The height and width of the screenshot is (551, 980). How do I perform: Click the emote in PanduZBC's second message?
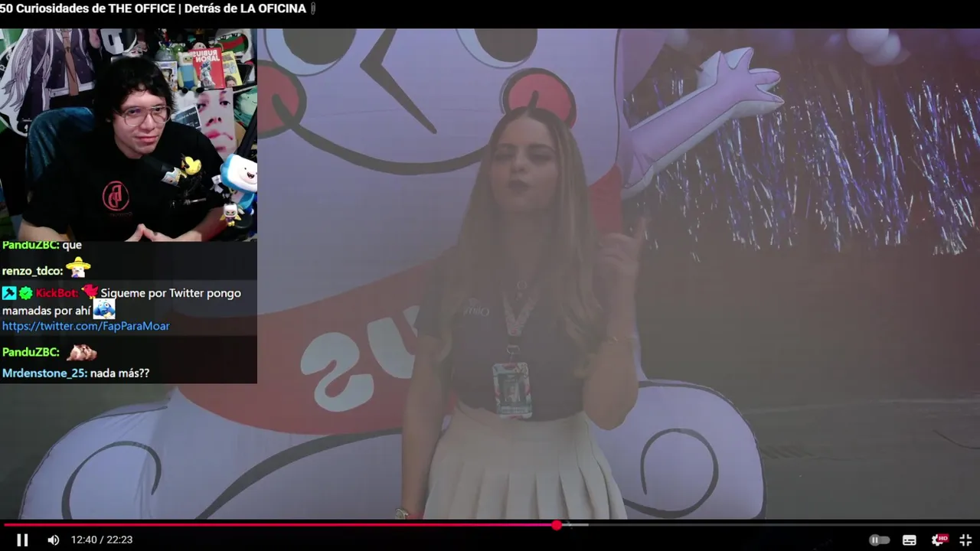click(81, 352)
